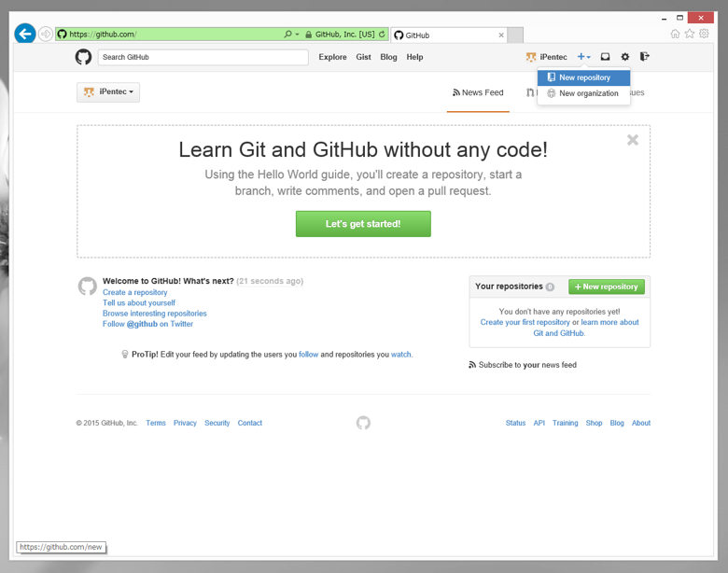This screenshot has width=728, height=573.
Task: Select New organization from dropdown menu
Action: [583, 93]
